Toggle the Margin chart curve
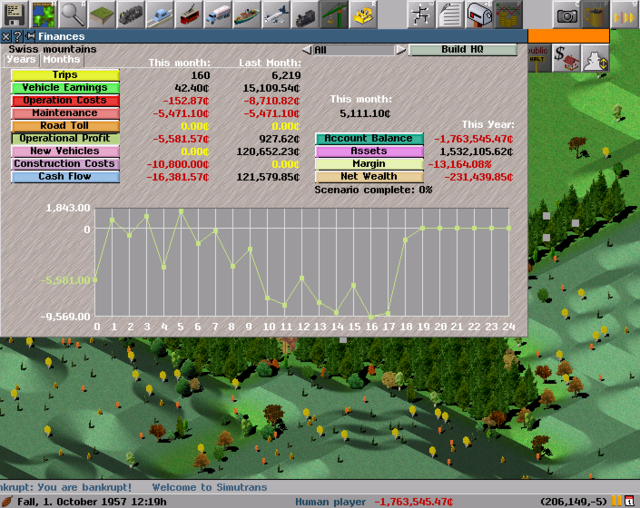This screenshot has height=508, width=640. pyautogui.click(x=369, y=164)
